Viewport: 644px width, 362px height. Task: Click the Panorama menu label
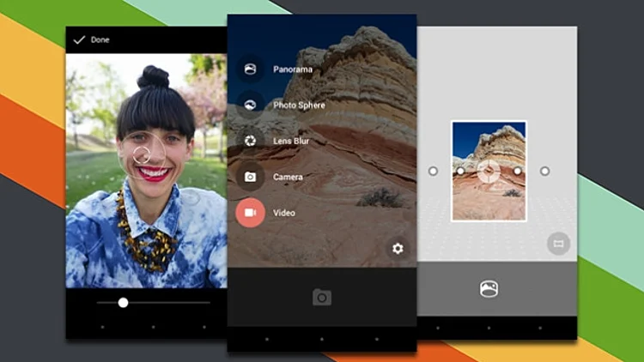click(293, 69)
